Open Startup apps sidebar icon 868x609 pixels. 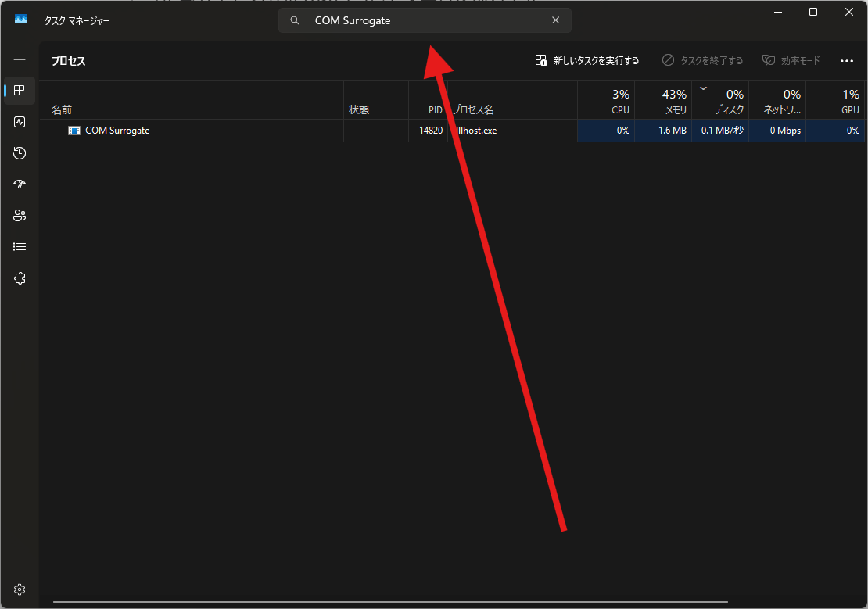[20, 184]
